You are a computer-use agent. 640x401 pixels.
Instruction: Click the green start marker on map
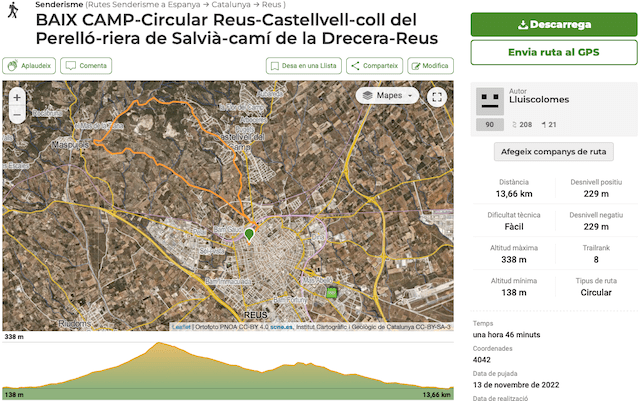(248, 232)
